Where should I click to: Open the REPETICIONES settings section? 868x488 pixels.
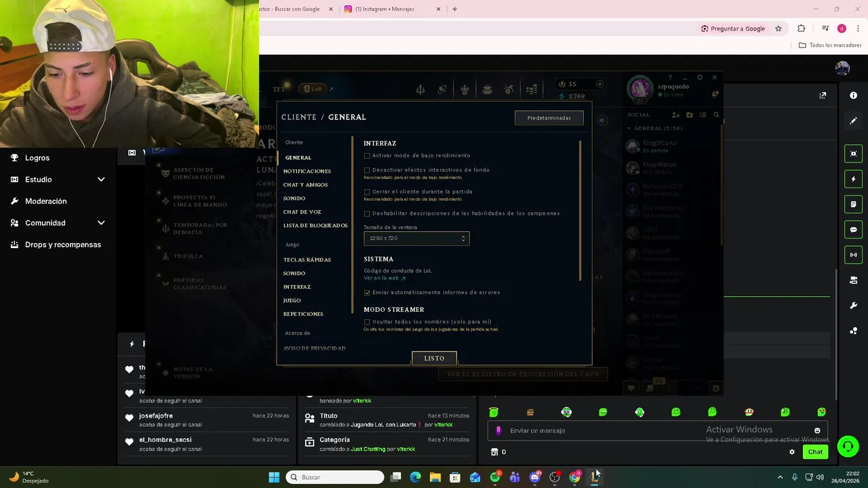pos(303,314)
